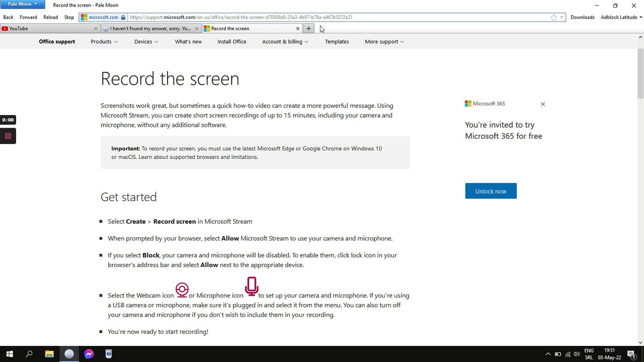Click the scrollbar up arrow

click(x=640, y=37)
